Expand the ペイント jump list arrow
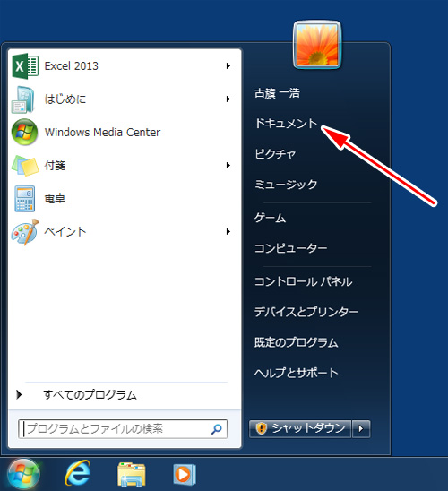The width and height of the screenshot is (448, 491). pos(228,232)
